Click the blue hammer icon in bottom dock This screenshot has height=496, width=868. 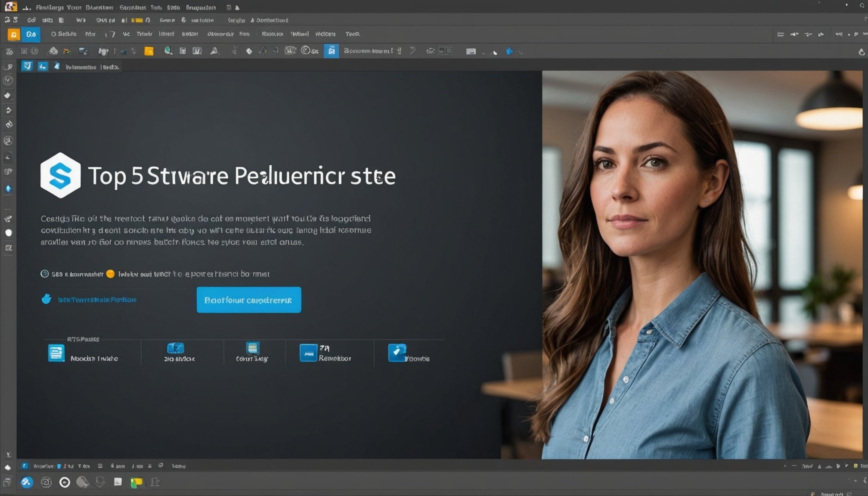click(27, 482)
